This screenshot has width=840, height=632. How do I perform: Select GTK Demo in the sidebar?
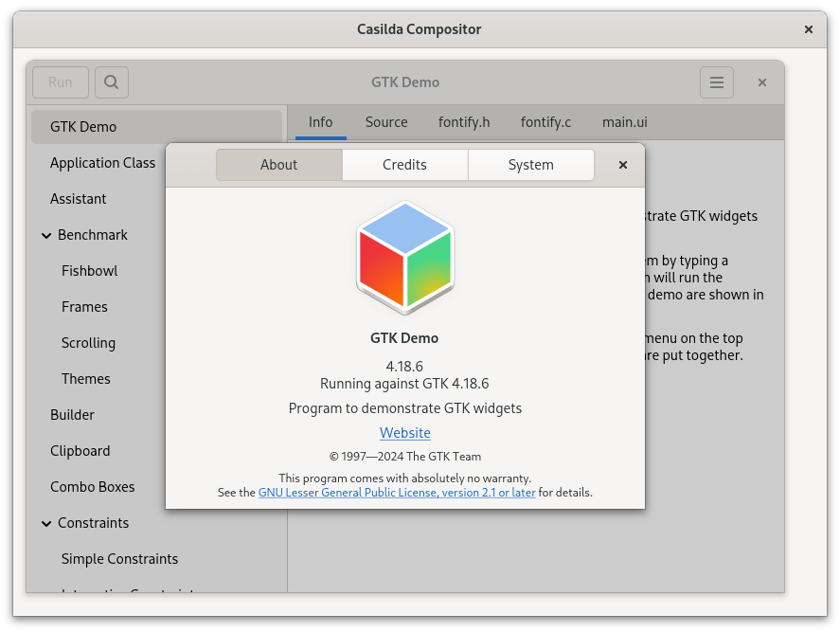[x=156, y=127]
